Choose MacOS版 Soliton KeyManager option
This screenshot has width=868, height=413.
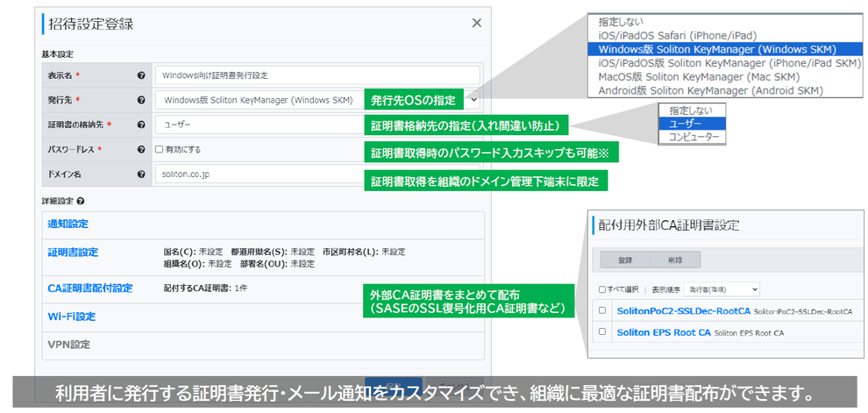click(x=726, y=75)
